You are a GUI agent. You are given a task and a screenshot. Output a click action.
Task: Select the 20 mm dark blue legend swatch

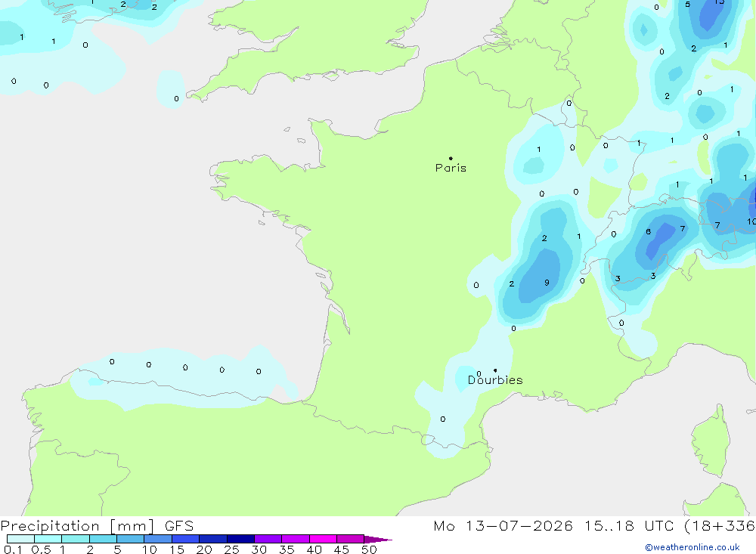point(212,539)
